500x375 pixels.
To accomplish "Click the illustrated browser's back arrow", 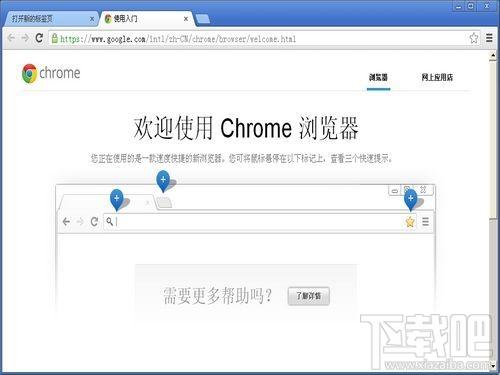I will point(66,222).
